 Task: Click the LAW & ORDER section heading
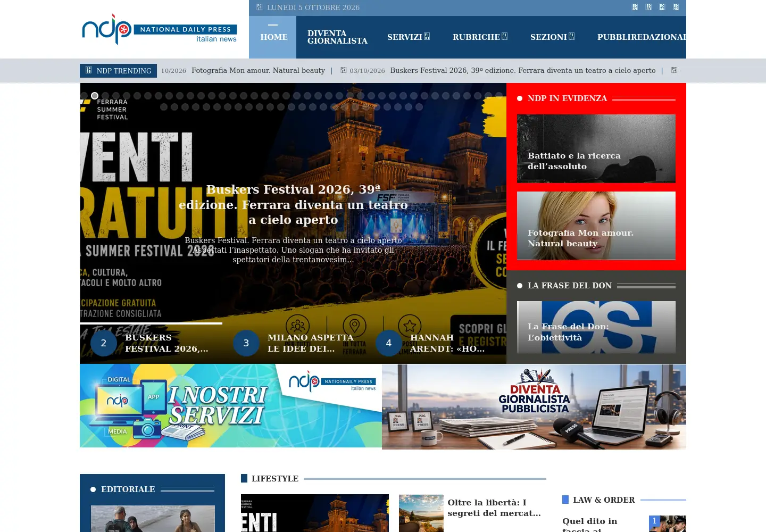[x=604, y=500]
